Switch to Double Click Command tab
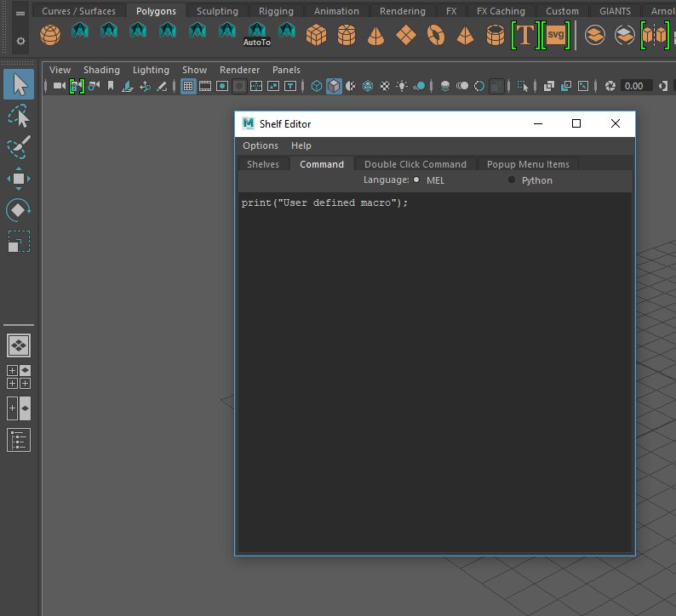676x616 pixels. [x=415, y=164]
